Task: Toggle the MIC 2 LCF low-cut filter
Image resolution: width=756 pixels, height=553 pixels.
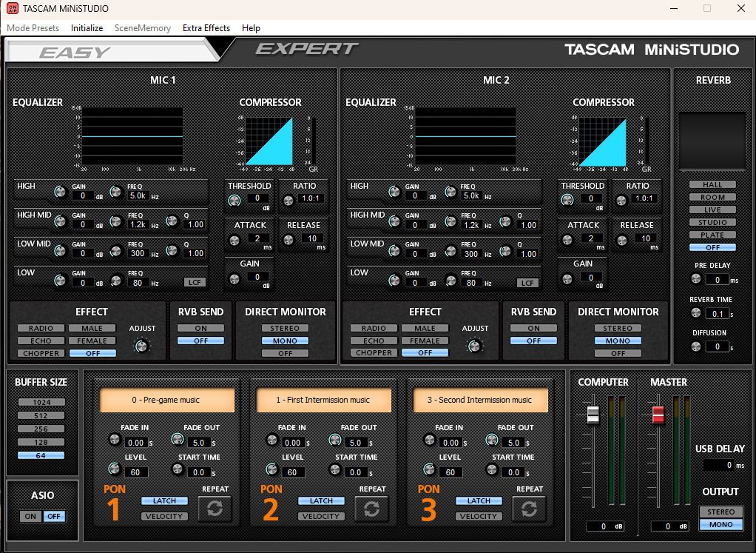Action: point(527,283)
